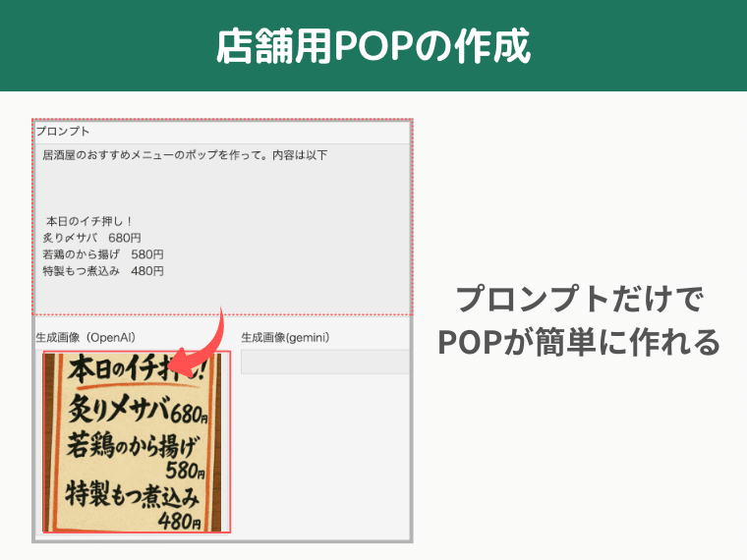Click the empty gemini output field
Image resolution: width=747 pixels, height=560 pixels.
click(324, 362)
